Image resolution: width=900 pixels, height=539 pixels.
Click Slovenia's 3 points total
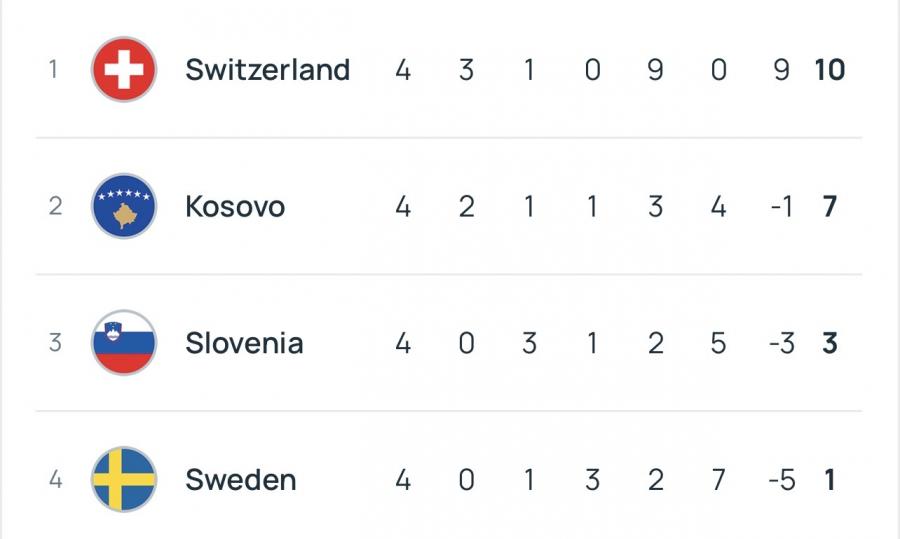[830, 343]
